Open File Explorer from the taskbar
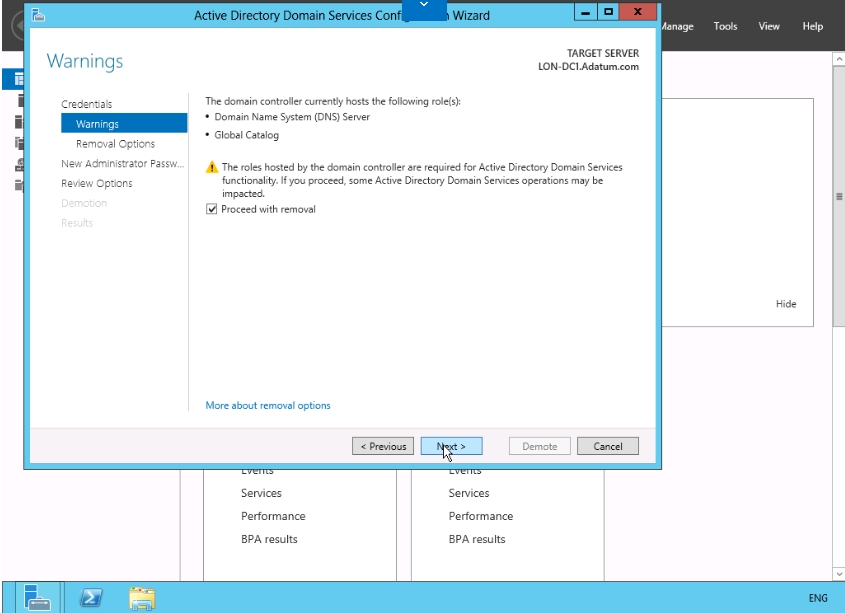This screenshot has height=613, width=845. 143,597
